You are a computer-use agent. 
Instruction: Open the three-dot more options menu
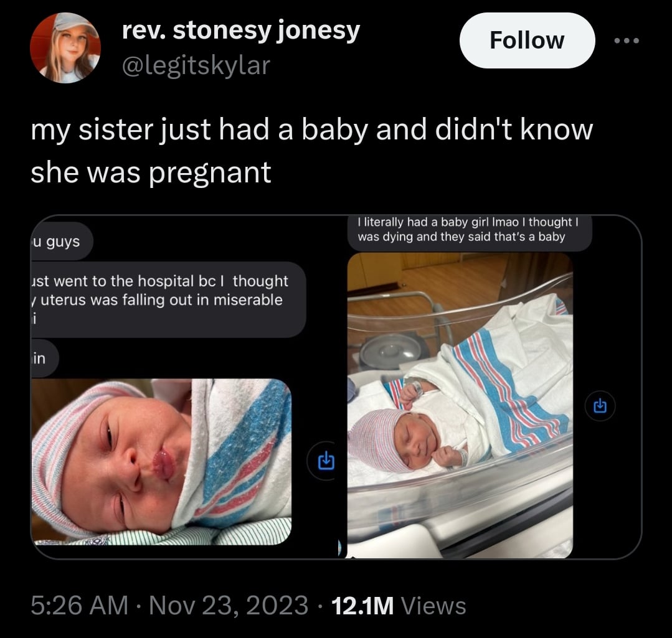(627, 40)
